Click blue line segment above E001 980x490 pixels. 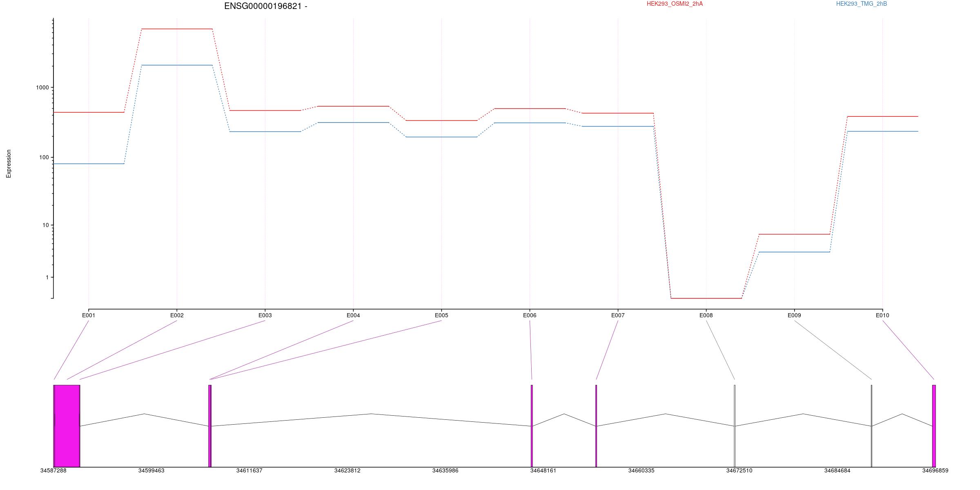pyautogui.click(x=89, y=164)
